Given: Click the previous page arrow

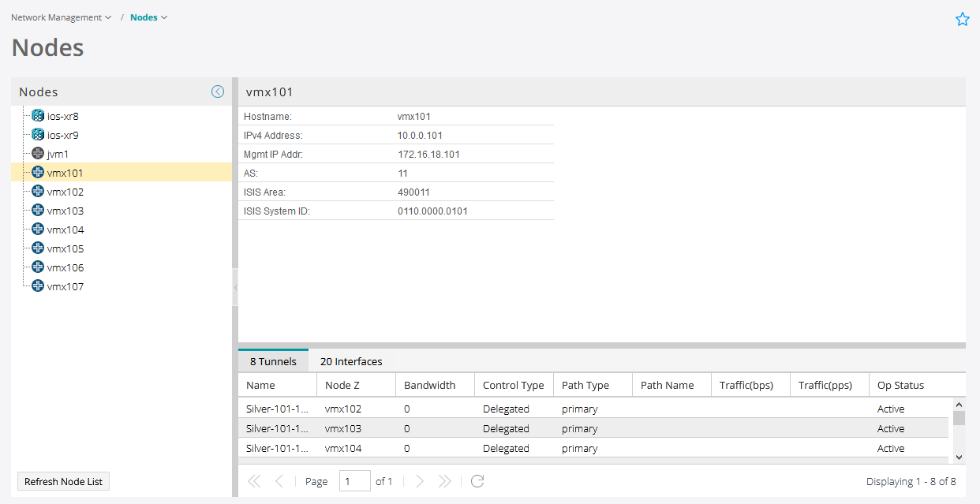Looking at the screenshot, I should click(x=278, y=481).
